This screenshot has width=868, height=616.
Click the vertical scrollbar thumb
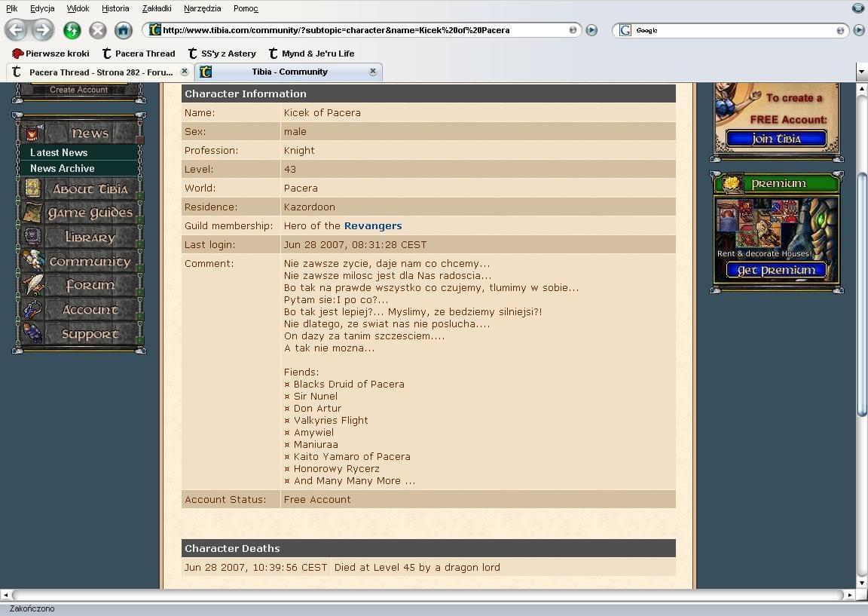[861, 295]
